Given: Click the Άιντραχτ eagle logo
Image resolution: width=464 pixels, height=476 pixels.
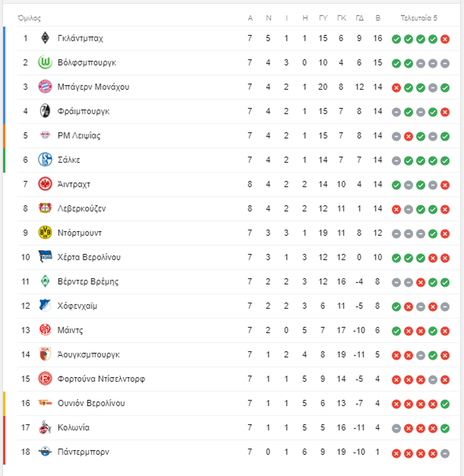Looking at the screenshot, I should coord(45,184).
